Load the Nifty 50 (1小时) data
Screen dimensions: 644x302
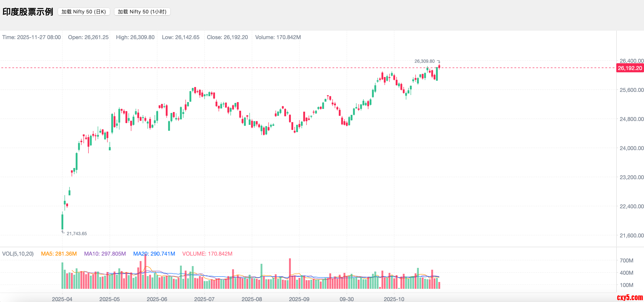(142, 12)
